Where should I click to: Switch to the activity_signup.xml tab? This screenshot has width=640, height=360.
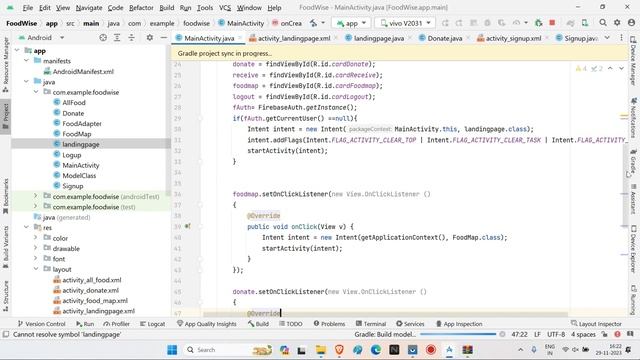513,38
